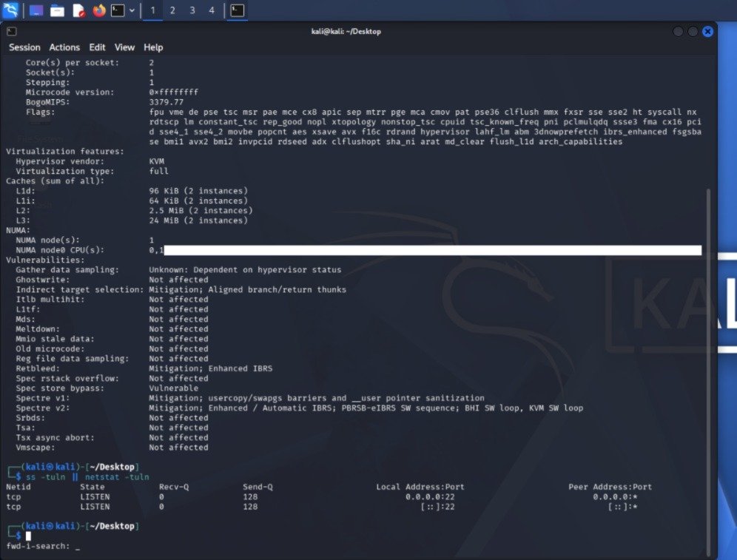Click the terminal cursor at the last prompt
The image size is (737, 560).
(x=28, y=536)
